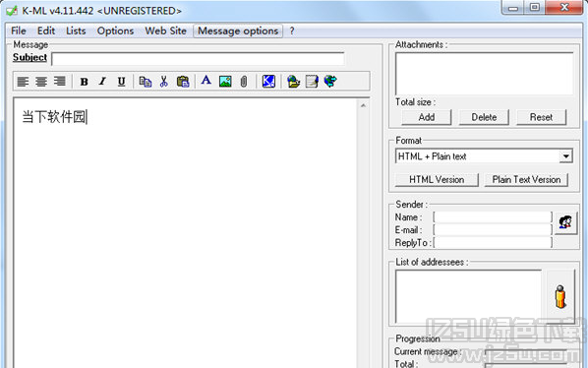Viewport: 588px width, 368px height.
Task: Align text left in the toolbar
Action: tap(24, 81)
